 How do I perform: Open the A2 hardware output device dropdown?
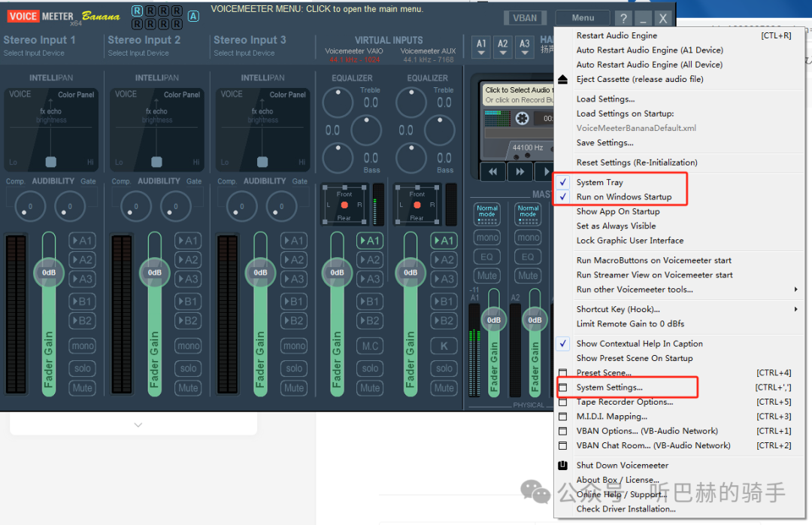(x=503, y=47)
